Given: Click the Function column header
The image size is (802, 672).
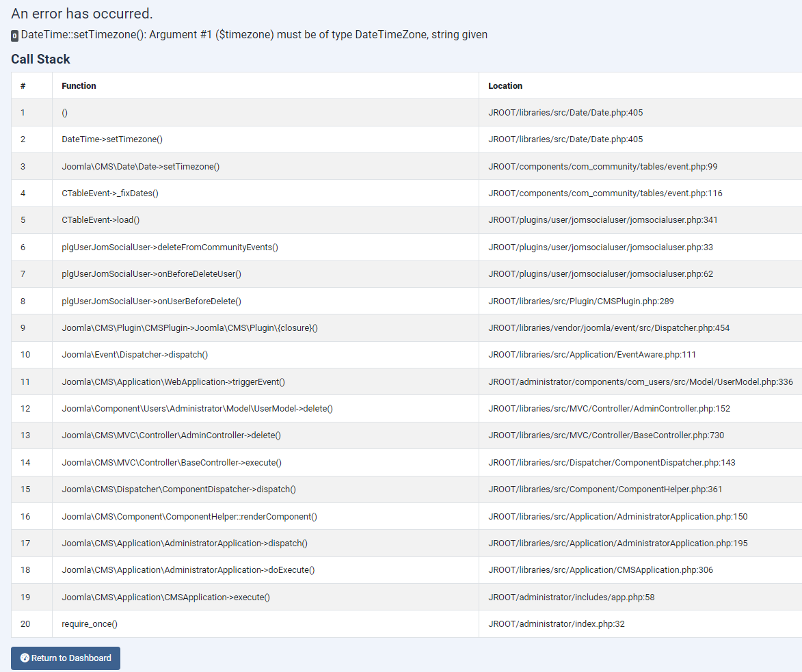Looking at the screenshot, I should 79,86.
